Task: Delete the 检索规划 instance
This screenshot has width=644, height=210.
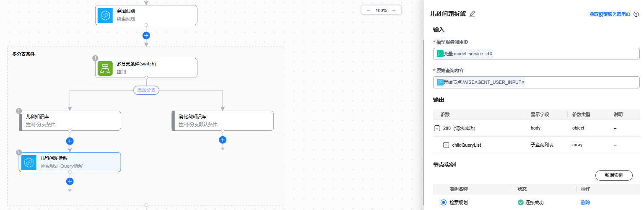Action: (585, 202)
